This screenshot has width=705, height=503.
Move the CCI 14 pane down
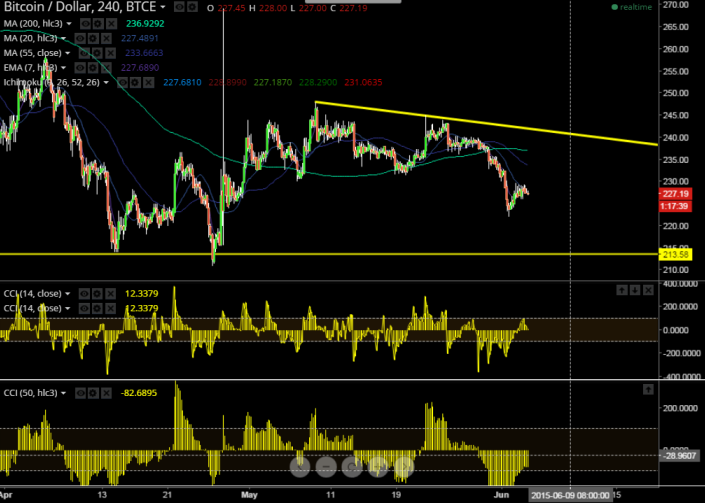634,290
